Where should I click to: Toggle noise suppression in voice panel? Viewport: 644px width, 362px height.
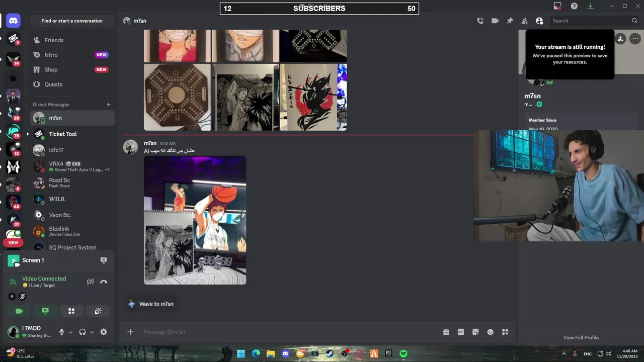pyautogui.click(x=91, y=282)
